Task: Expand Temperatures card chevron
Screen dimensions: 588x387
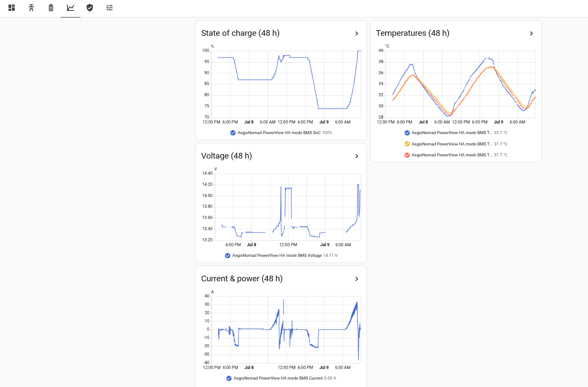Action: pyautogui.click(x=531, y=33)
